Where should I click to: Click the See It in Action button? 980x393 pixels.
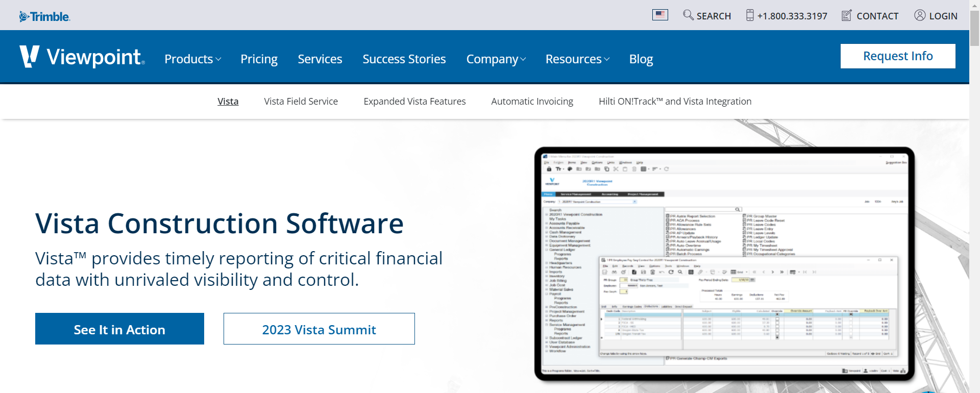click(119, 329)
